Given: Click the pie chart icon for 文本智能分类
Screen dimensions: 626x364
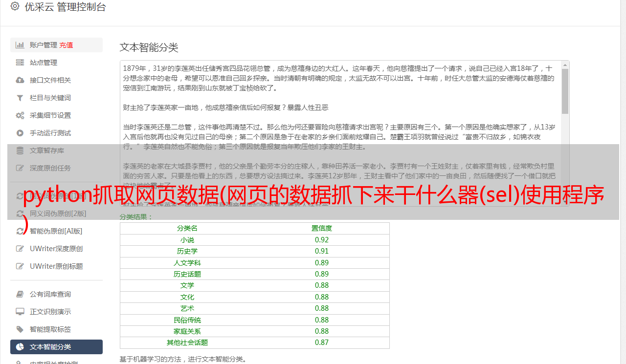Looking at the screenshot, I should (20, 347).
